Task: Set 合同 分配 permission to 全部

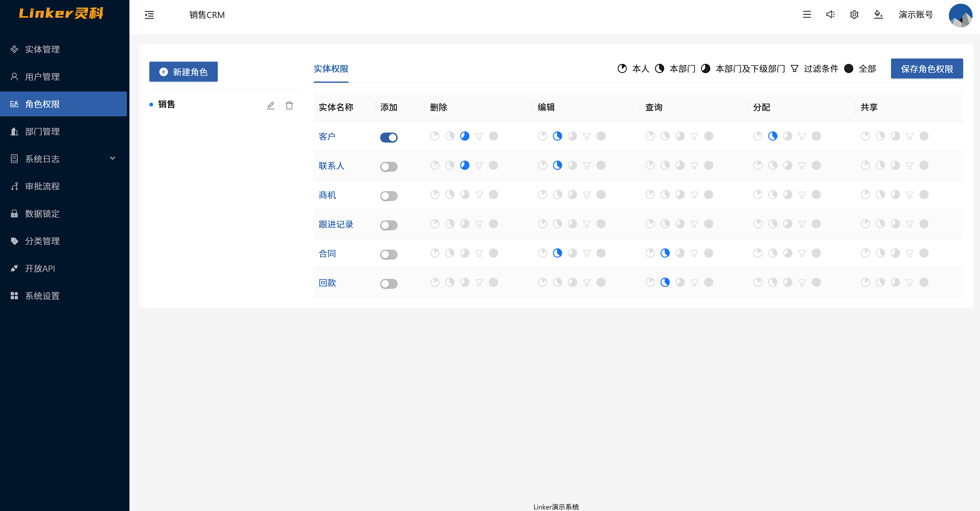Action: [816, 253]
